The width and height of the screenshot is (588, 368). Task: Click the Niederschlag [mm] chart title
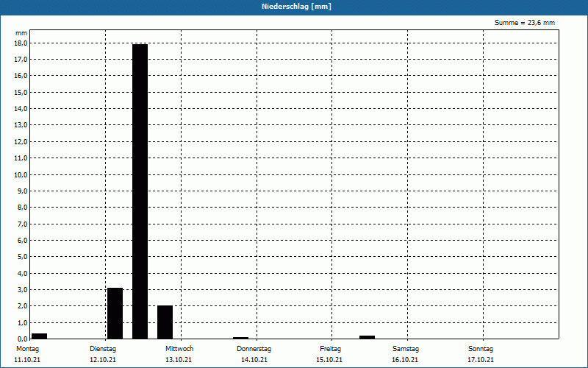click(296, 7)
